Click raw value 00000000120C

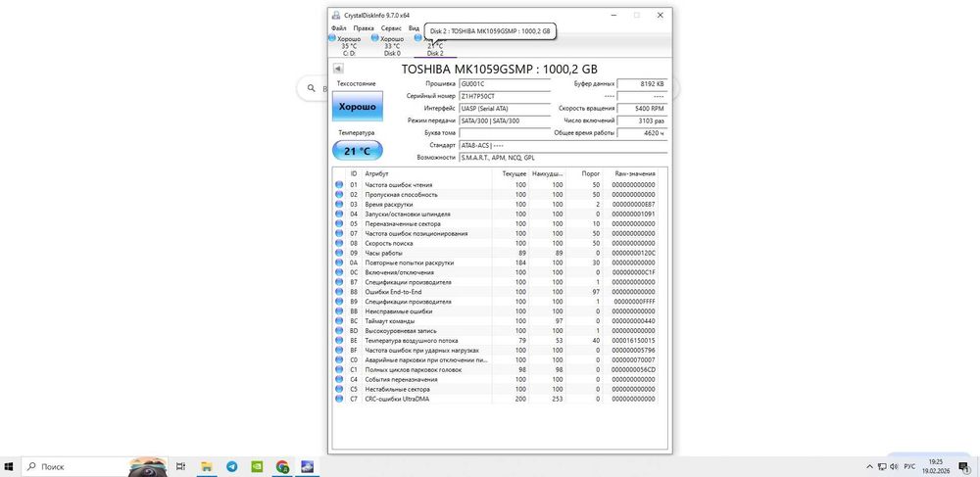click(x=634, y=253)
